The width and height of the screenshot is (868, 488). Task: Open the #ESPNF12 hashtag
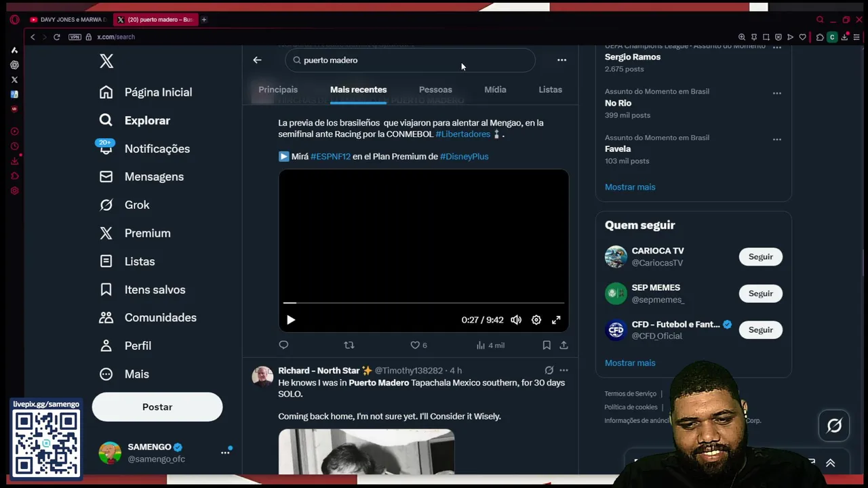tap(330, 157)
